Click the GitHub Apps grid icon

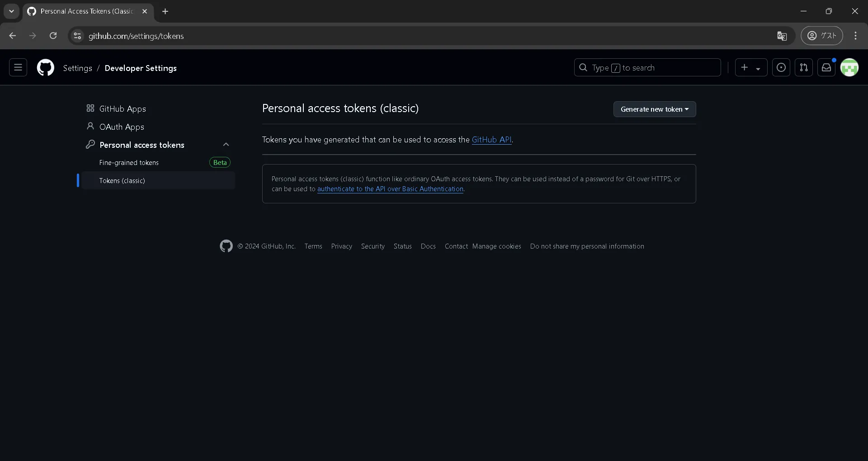click(90, 108)
